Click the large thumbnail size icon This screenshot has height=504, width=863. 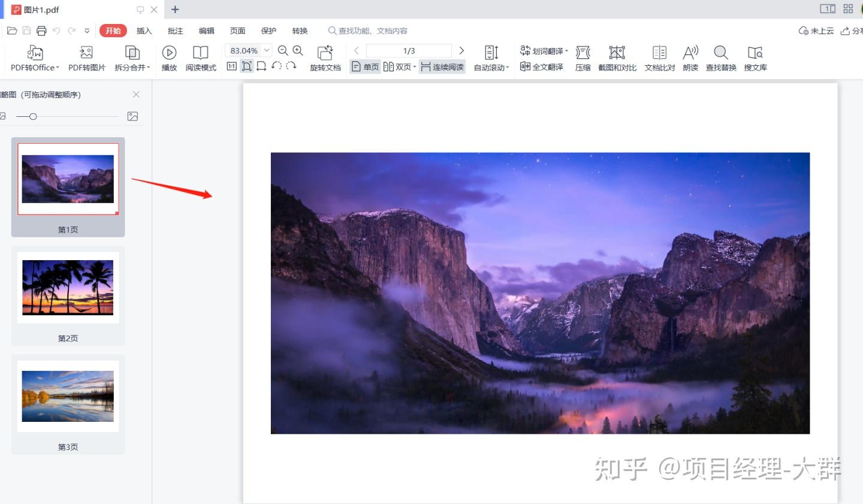point(133,116)
